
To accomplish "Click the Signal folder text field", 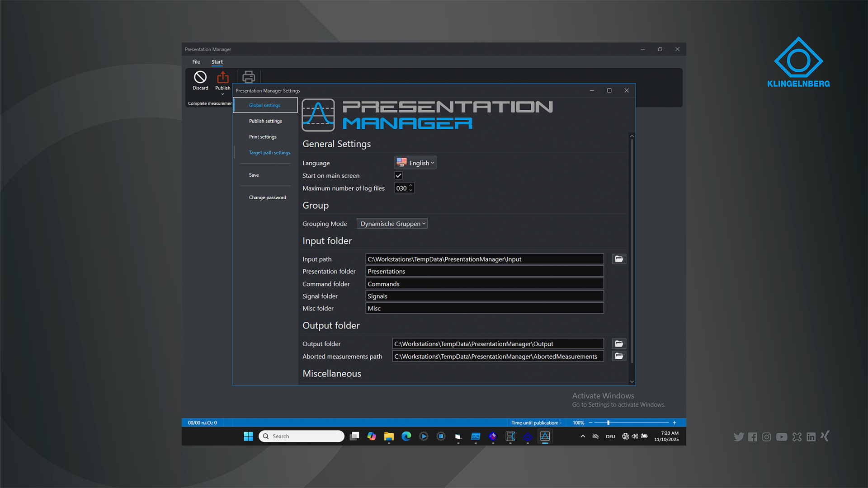I will 485,296.
